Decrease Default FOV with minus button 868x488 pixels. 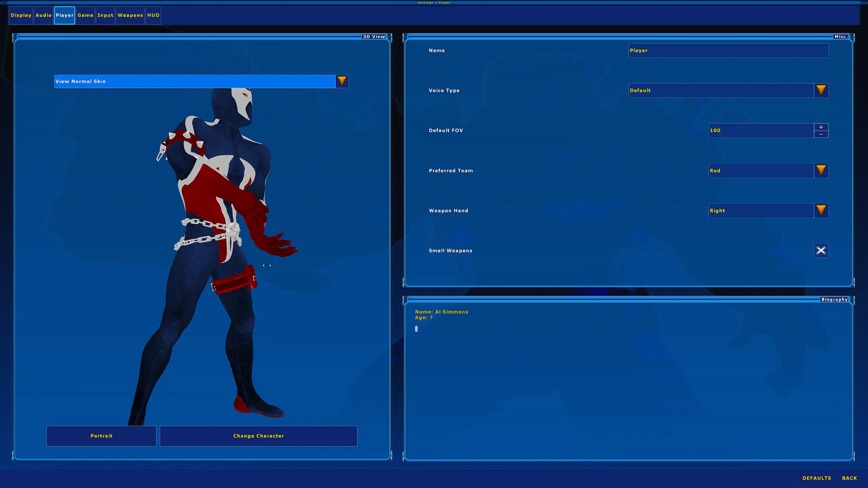coord(821,134)
